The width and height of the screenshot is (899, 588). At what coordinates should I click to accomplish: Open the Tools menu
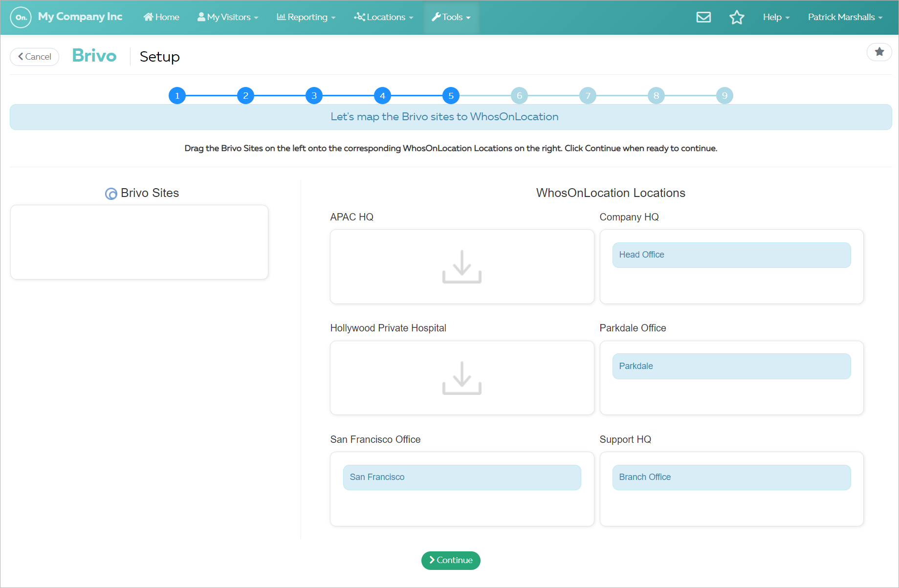(451, 17)
